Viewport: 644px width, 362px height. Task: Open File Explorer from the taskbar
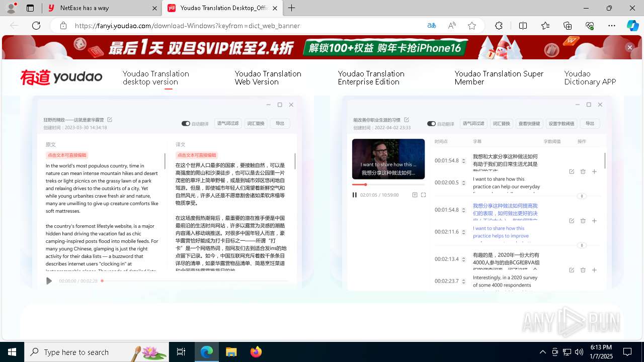231,352
